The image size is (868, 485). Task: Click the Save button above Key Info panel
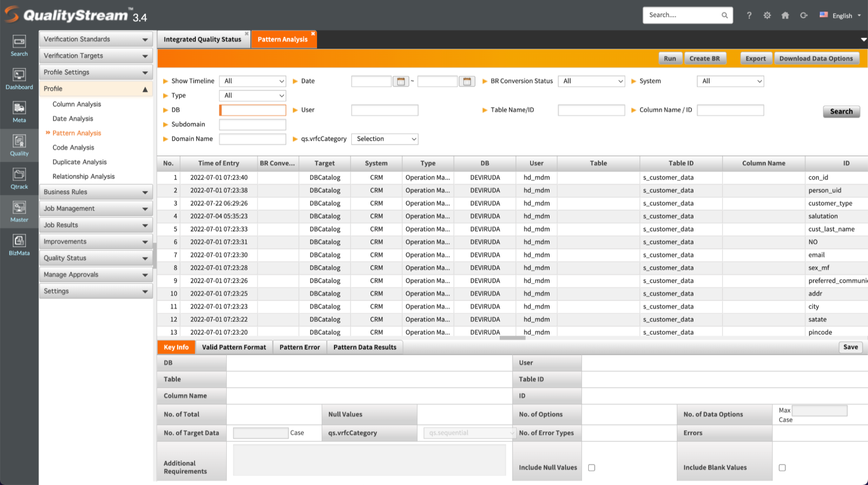(850, 347)
